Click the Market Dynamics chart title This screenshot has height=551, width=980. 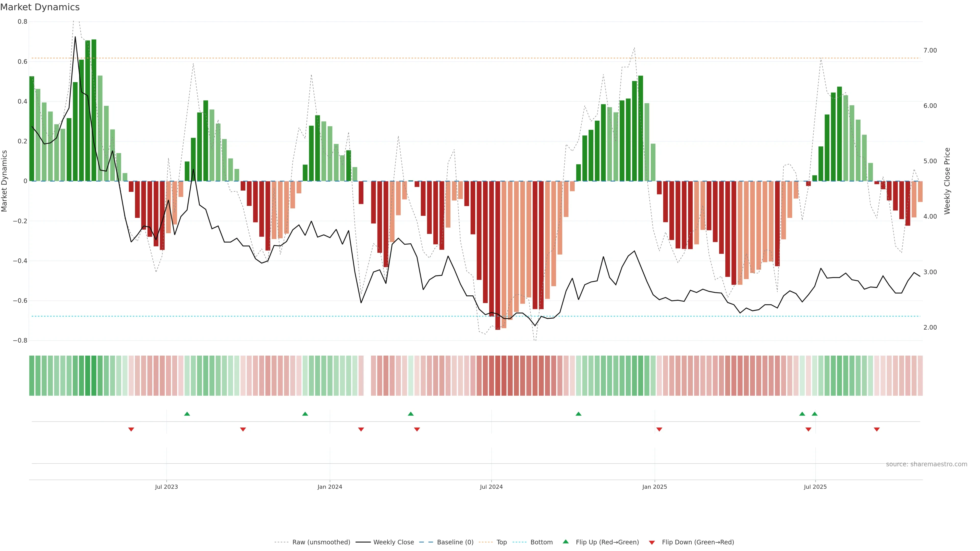point(40,7)
